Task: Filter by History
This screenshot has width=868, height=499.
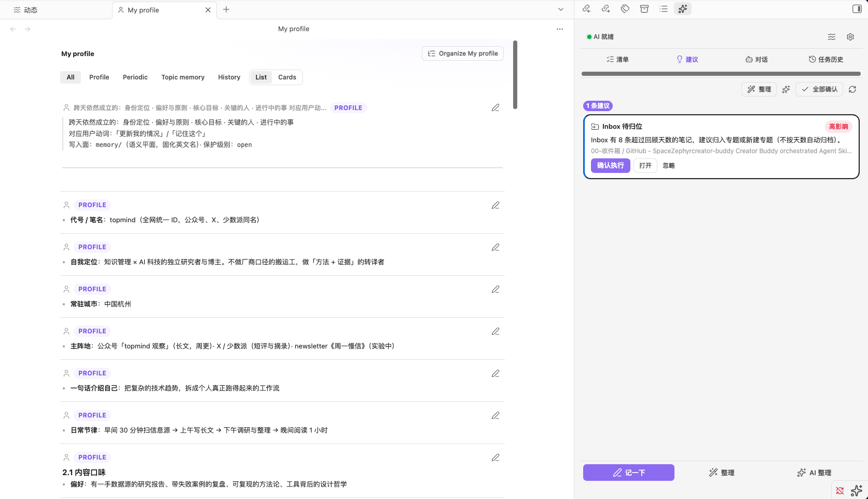Action: click(229, 77)
